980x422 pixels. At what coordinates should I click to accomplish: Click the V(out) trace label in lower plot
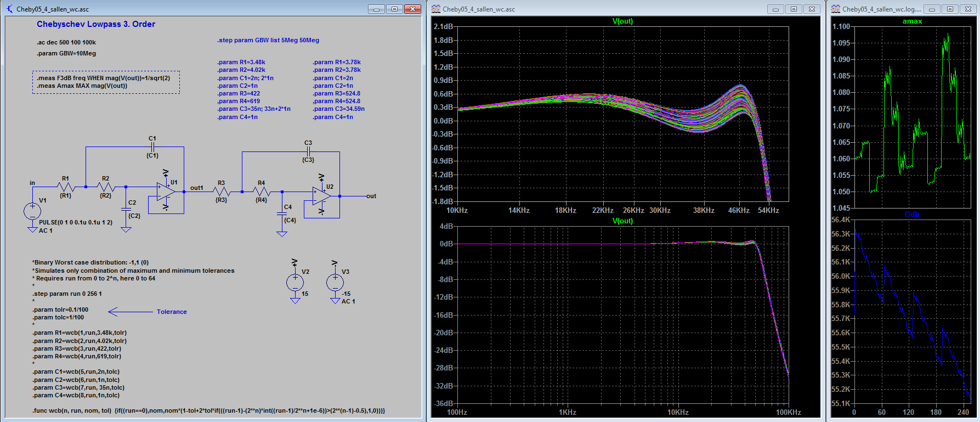pos(622,221)
